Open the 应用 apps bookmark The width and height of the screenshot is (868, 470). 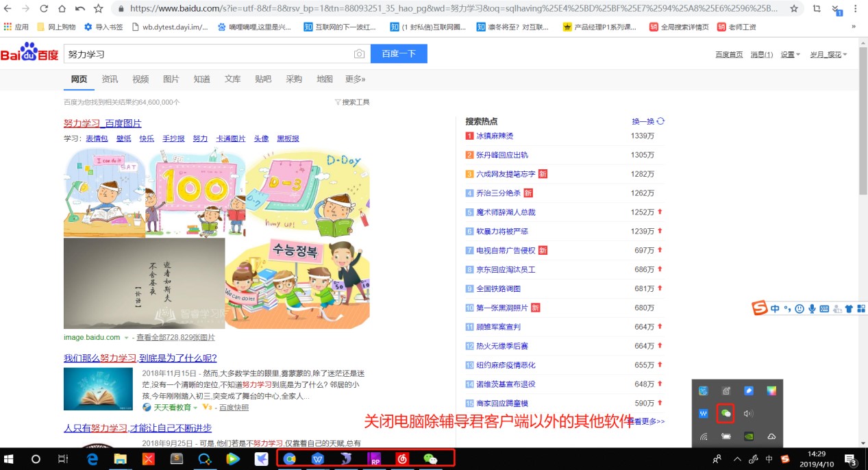tap(16, 27)
